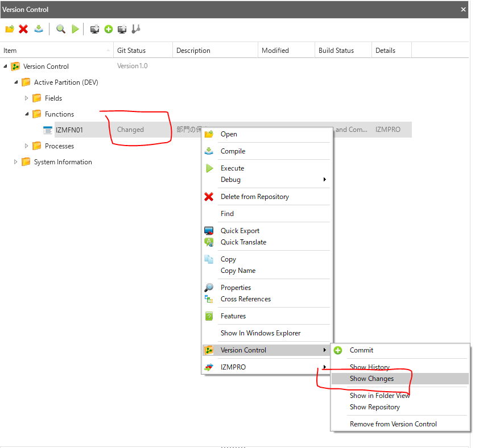Screen dimensions: 479x448
Task: Choose Show in Folder View
Action: pyautogui.click(x=400, y=396)
